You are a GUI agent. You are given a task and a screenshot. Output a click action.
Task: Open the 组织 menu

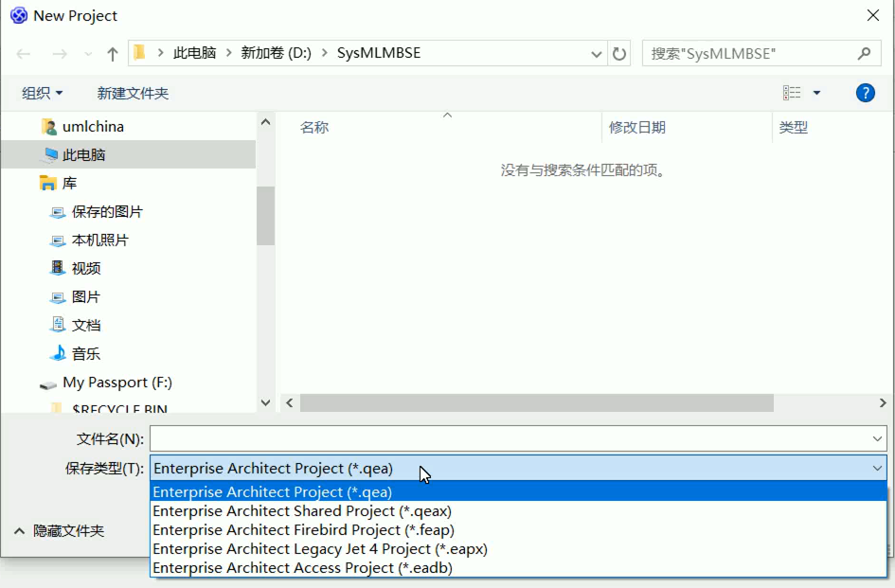pos(43,93)
